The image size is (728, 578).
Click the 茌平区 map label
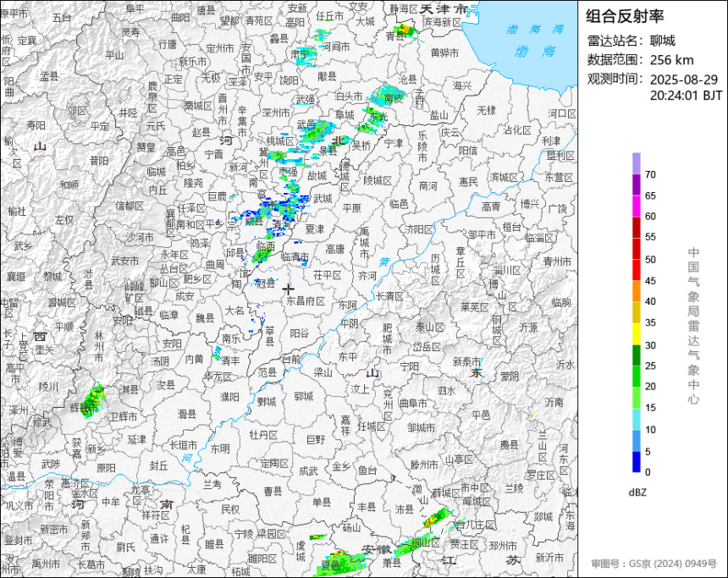point(328,275)
